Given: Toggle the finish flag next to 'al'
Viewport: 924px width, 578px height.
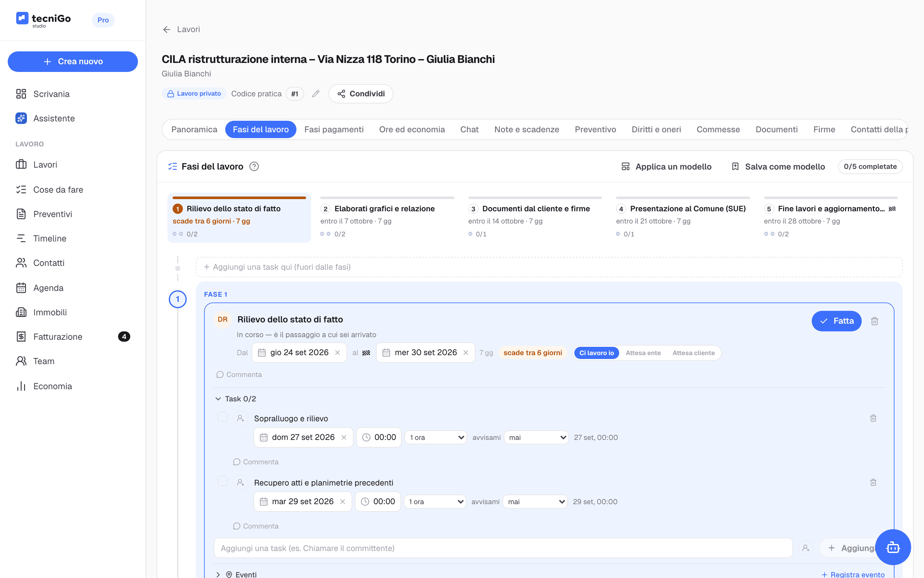Looking at the screenshot, I should coord(366,353).
